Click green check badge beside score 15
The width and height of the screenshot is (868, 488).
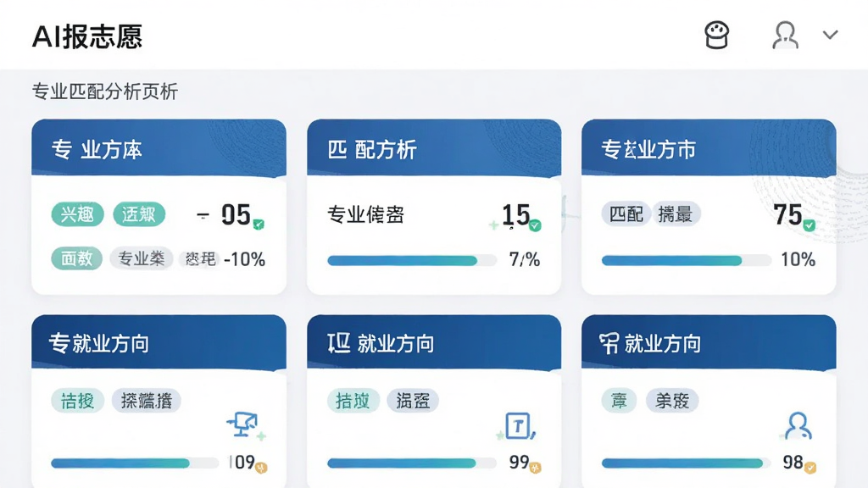[535, 225]
